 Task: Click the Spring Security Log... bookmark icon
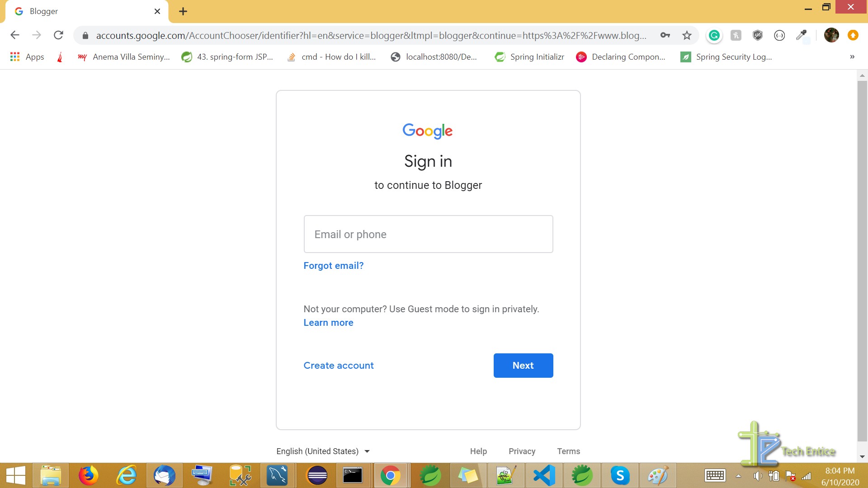pyautogui.click(x=686, y=56)
